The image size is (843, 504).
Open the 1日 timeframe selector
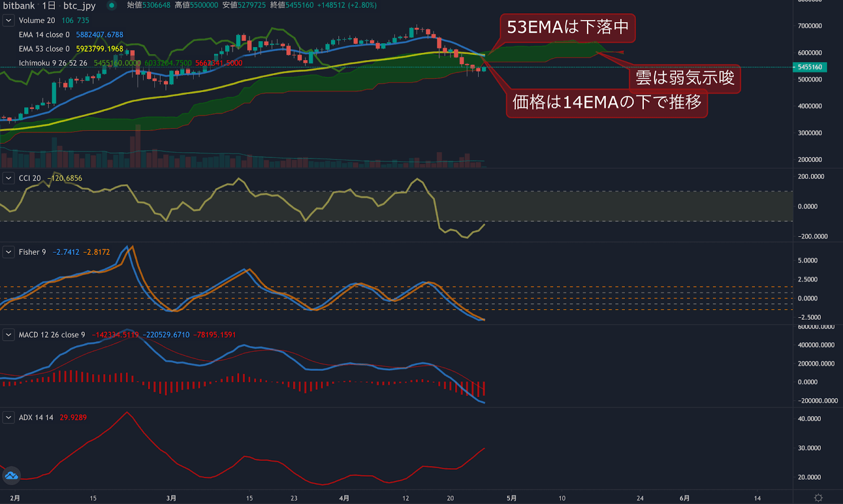click(48, 6)
